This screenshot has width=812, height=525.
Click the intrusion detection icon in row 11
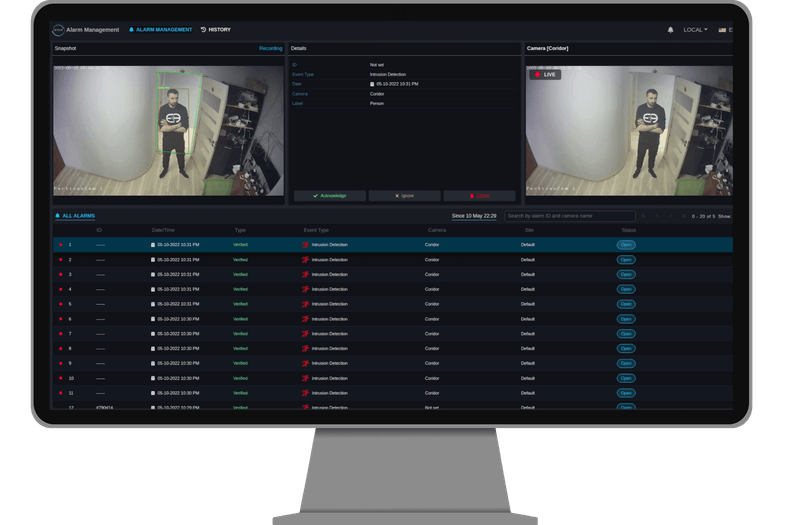305,393
